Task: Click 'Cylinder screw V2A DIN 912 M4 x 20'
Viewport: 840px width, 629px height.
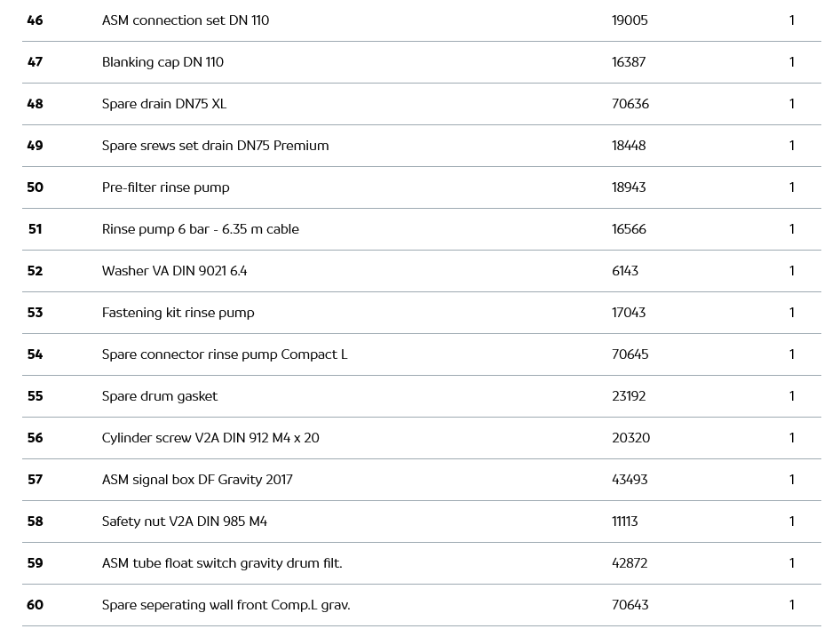Action: [x=210, y=438]
